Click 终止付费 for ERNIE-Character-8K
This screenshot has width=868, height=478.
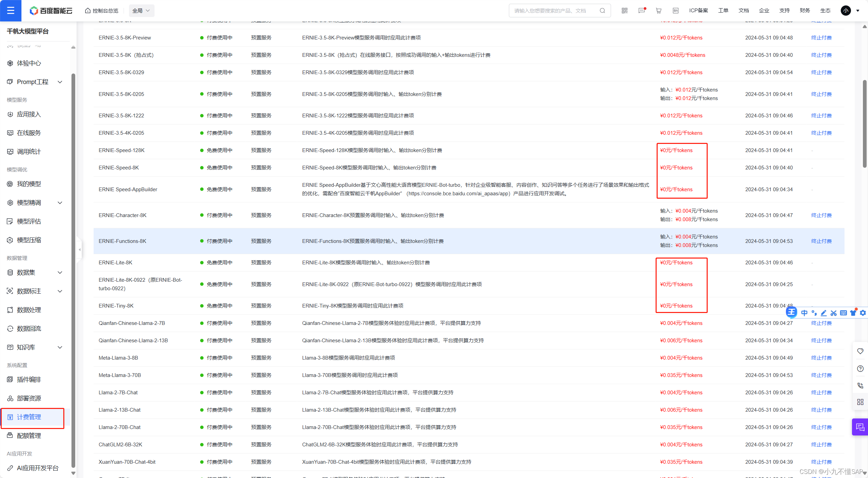coord(821,215)
